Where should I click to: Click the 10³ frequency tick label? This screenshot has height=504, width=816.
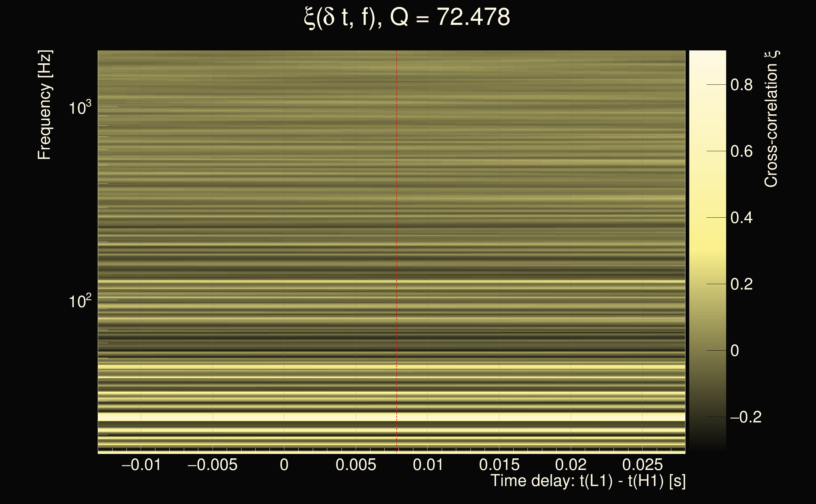point(80,108)
